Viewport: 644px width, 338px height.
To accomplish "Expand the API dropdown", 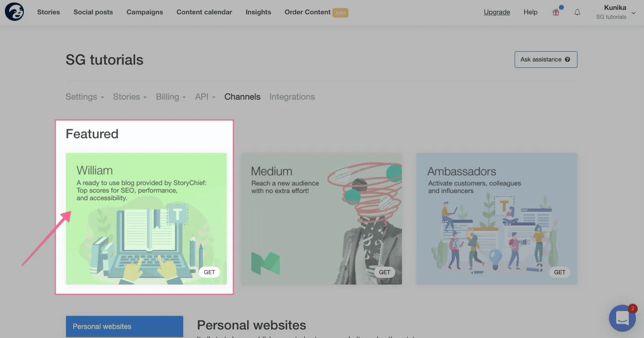I will 205,97.
